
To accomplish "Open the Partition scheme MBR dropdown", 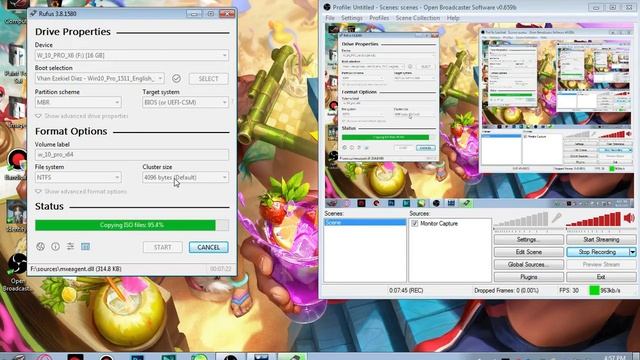I will pos(78,102).
